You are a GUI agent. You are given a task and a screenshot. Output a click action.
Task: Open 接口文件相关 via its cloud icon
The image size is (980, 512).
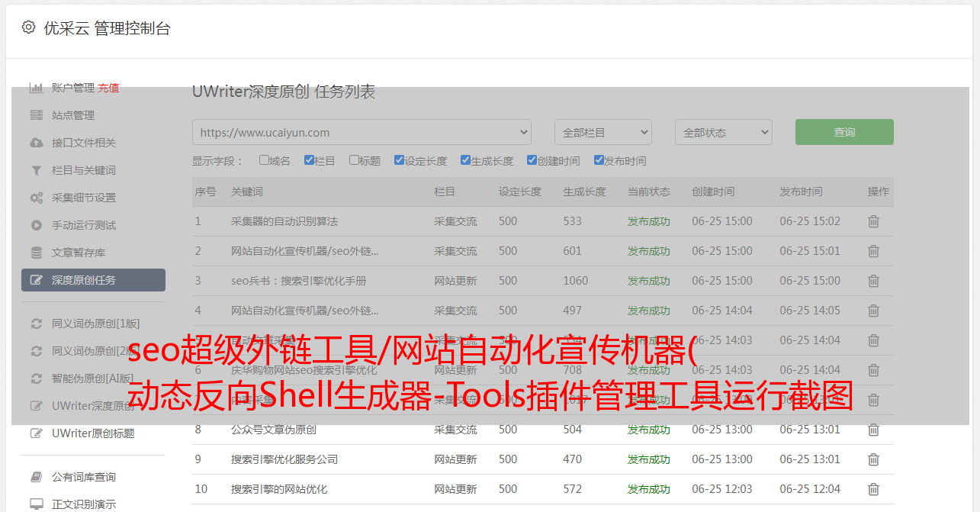pyautogui.click(x=36, y=143)
